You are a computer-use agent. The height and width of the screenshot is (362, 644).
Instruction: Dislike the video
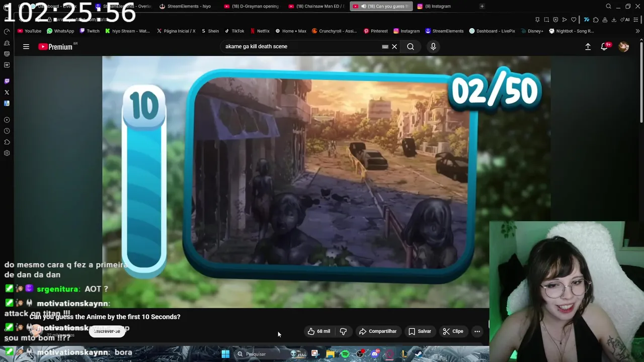[x=343, y=331]
